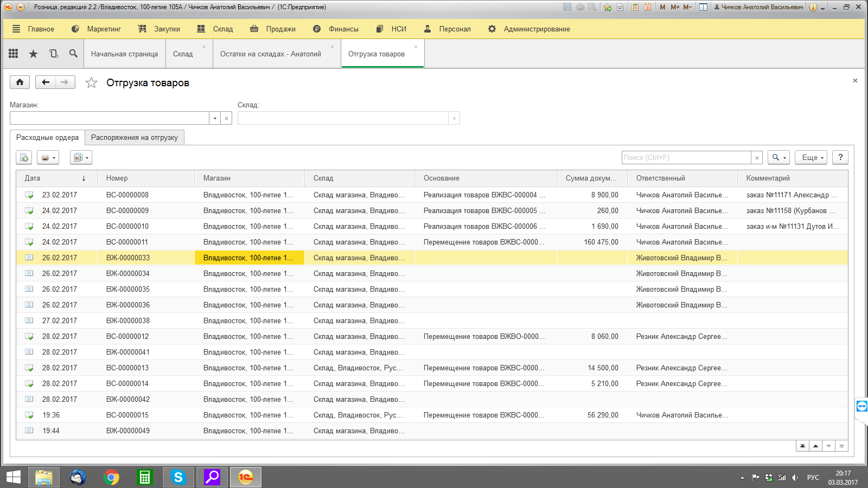This screenshot has height=488, width=868.
Task: Add Отгрузка товаров to favorites with star
Action: point(91,83)
